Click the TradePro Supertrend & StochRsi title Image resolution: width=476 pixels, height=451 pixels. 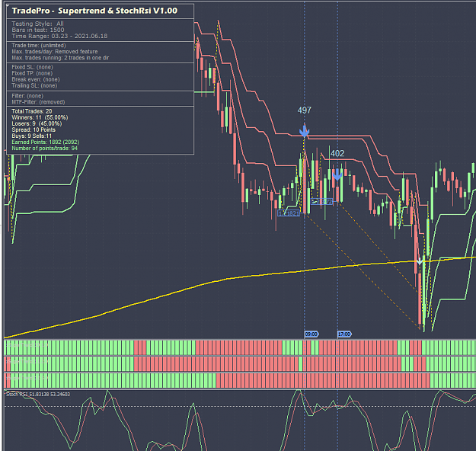click(x=94, y=11)
